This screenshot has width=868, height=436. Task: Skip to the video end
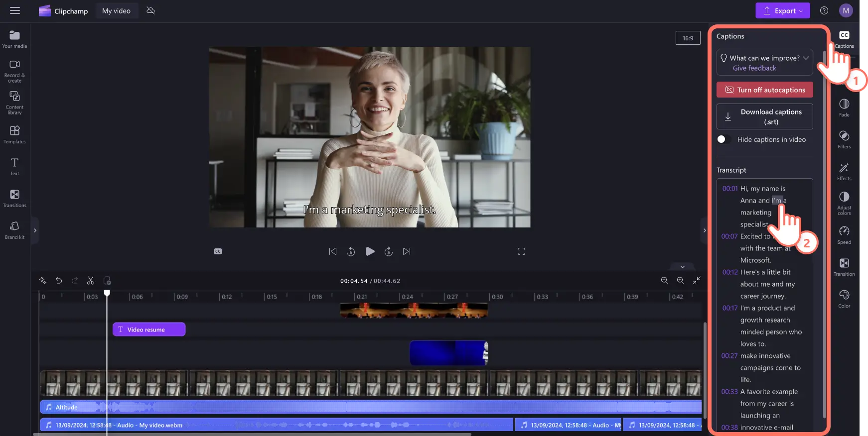pos(407,251)
